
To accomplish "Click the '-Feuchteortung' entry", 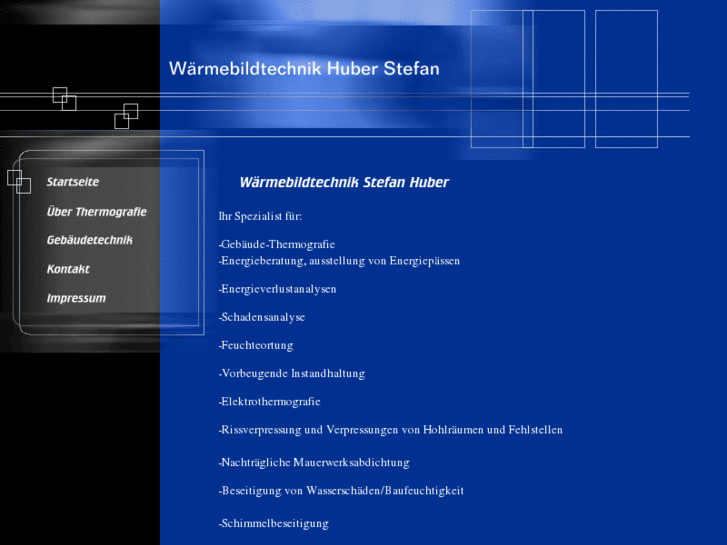I will coord(256,346).
